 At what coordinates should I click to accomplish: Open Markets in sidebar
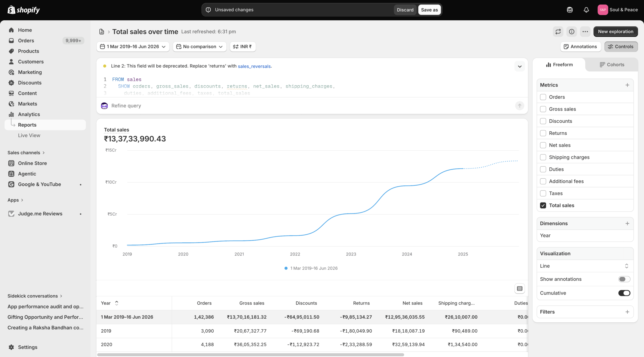45,104
